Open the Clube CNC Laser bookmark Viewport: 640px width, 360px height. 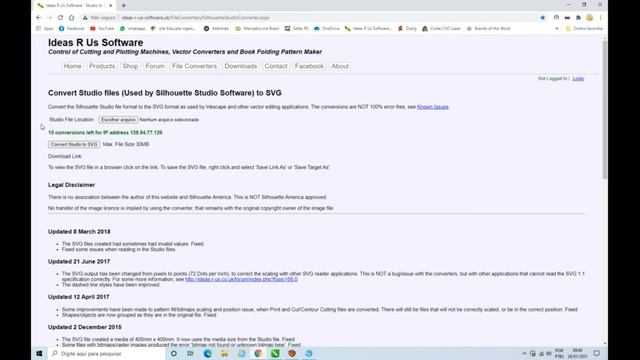click(x=442, y=29)
